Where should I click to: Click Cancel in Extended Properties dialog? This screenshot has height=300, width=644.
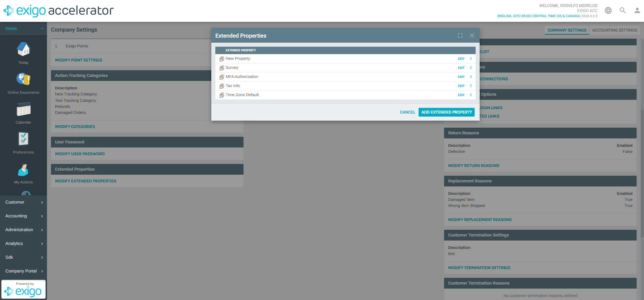[x=407, y=112]
